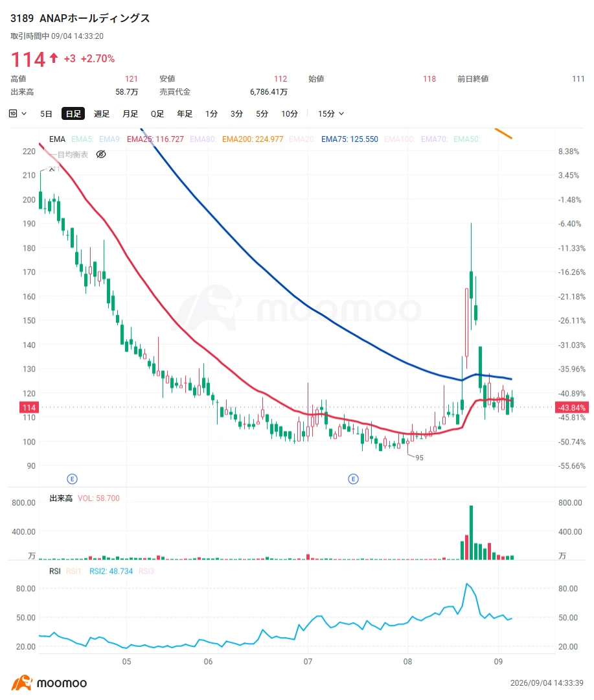Viewport: 594px width, 700px height.
Task: Click the 08 date axis label
Action: tap(407, 662)
